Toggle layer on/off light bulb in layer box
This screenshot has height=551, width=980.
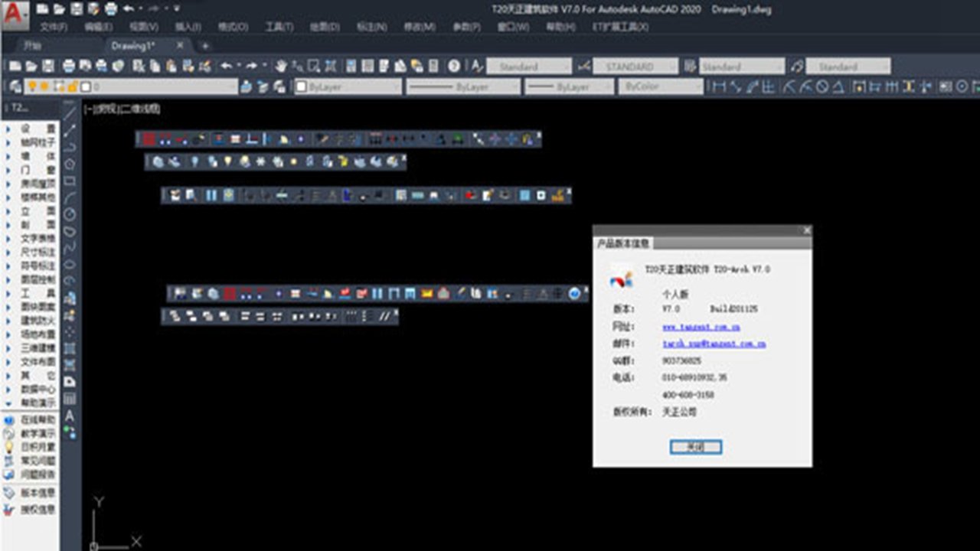click(33, 86)
